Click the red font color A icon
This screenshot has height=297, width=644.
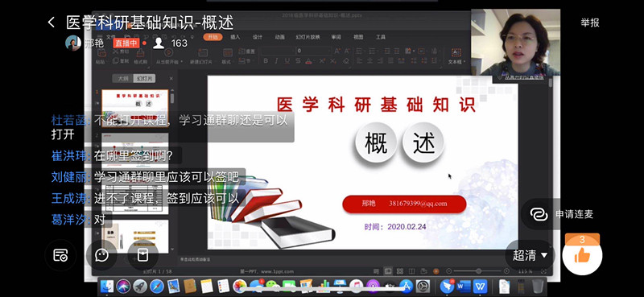308,61
